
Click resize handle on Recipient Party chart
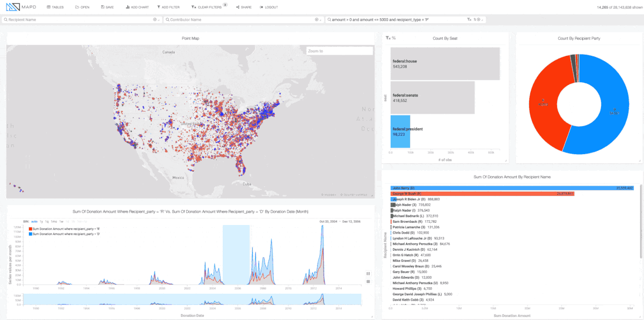click(640, 161)
